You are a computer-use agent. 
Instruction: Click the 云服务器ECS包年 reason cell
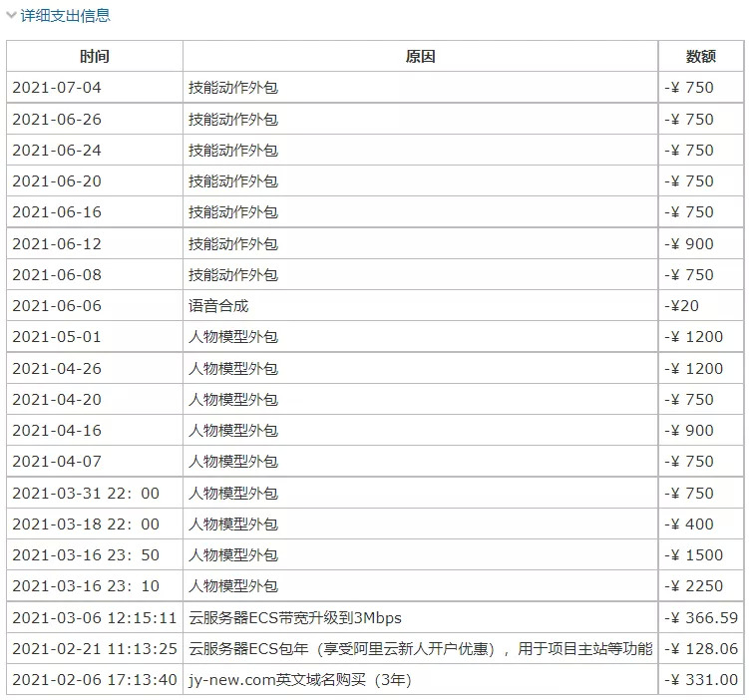(420, 649)
